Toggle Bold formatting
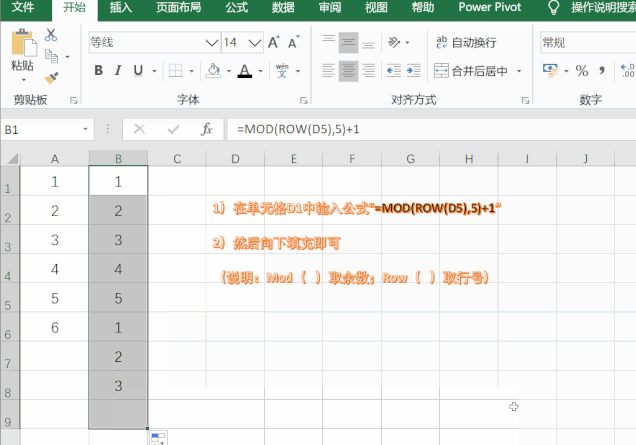 98,71
